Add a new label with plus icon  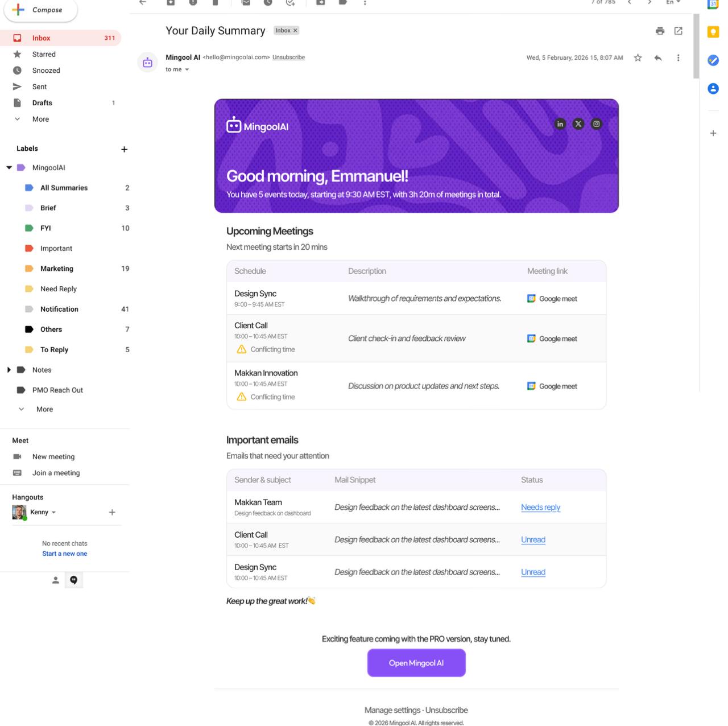125,150
